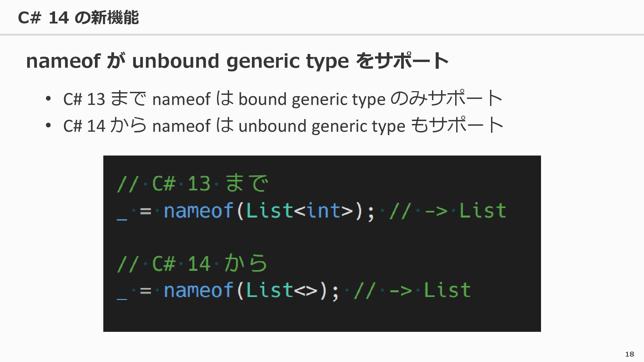The image size is (644, 362).
Task: Click the dark code block image
Action: click(x=322, y=244)
